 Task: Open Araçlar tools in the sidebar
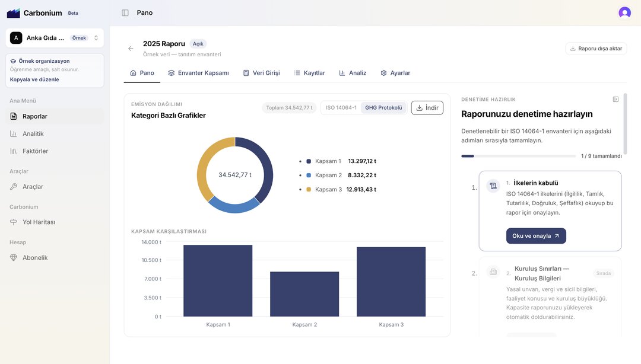pos(55,187)
